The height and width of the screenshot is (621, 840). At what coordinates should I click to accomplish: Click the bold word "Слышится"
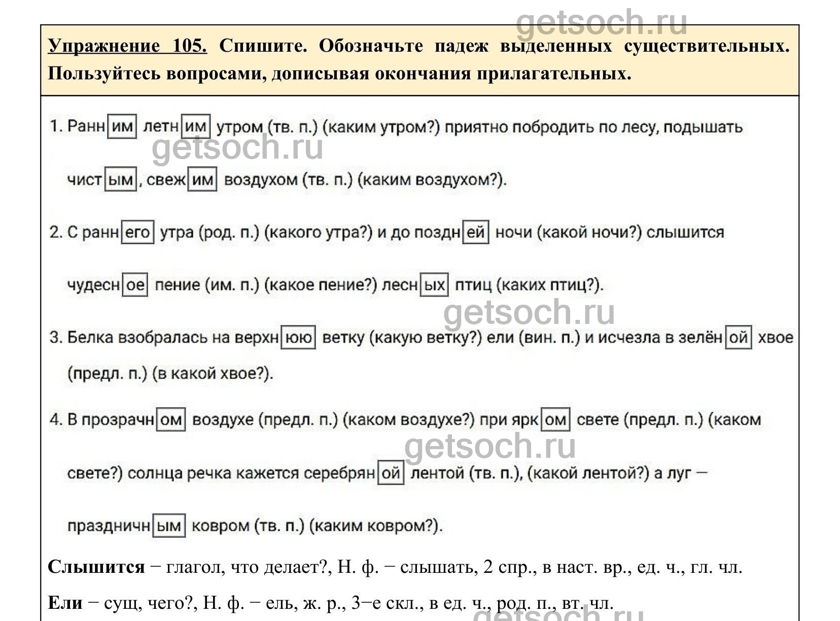click(96, 567)
